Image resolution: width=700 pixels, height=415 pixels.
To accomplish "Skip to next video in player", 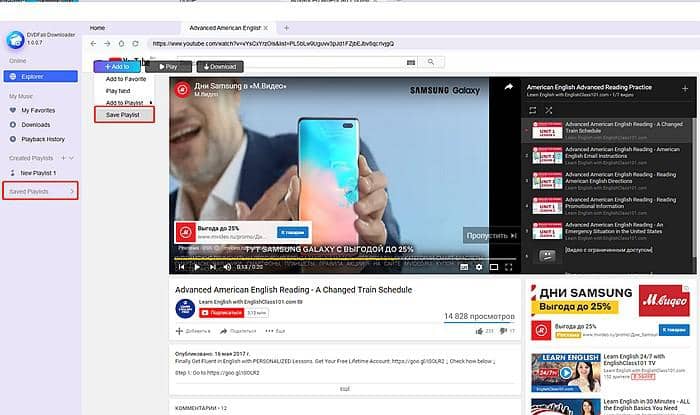I will coord(212,267).
